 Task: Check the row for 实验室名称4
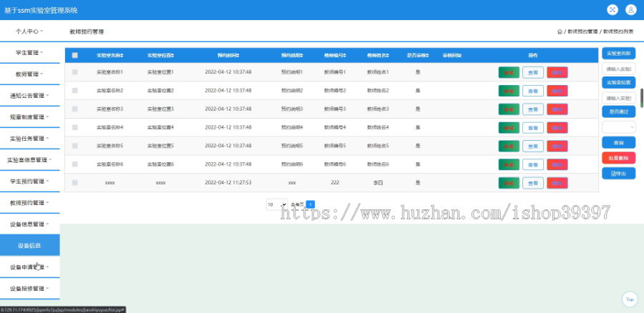tap(74, 127)
